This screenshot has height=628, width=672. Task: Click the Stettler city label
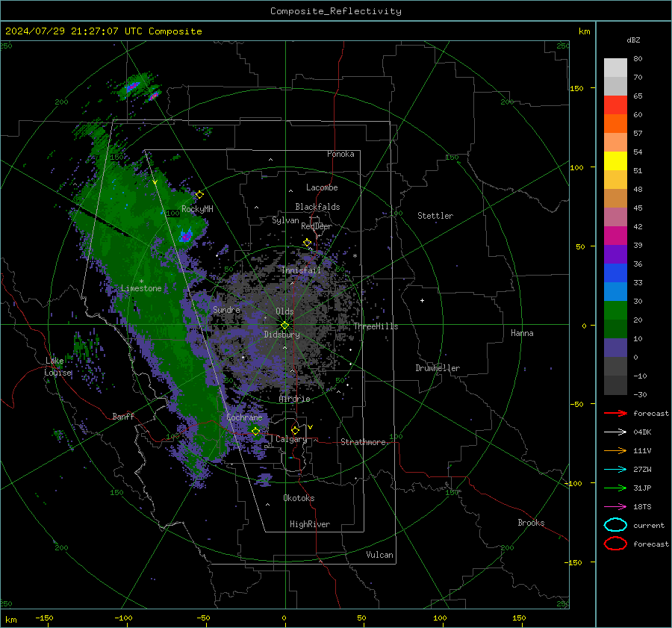(435, 216)
